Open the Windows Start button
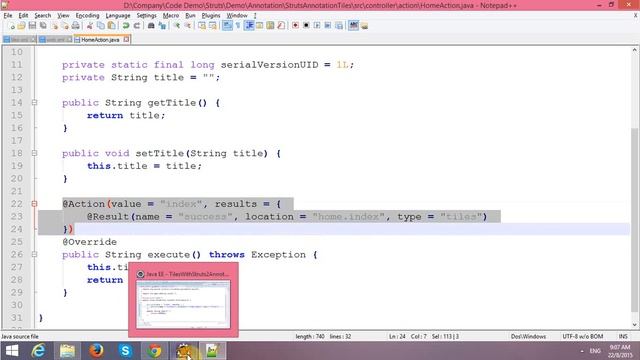The width and height of the screenshot is (640, 360). pyautogui.click(x=12, y=351)
